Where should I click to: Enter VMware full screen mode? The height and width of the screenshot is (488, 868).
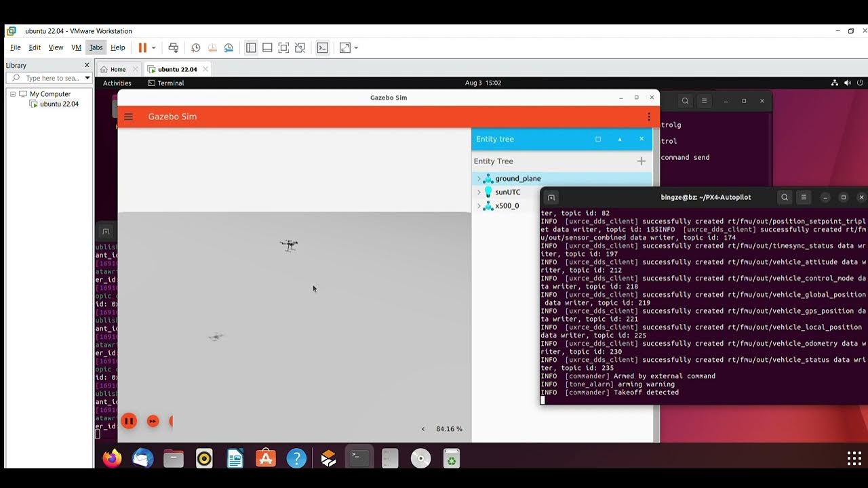pyautogui.click(x=283, y=47)
